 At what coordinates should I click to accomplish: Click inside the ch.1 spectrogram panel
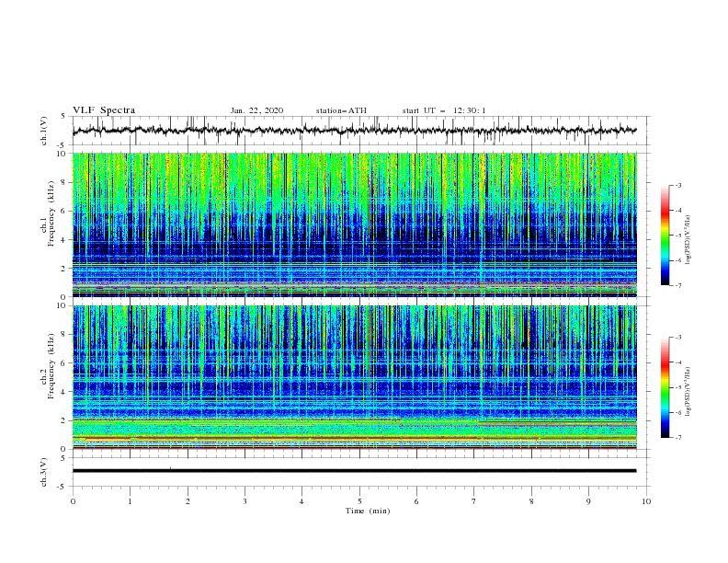pyautogui.click(x=355, y=224)
